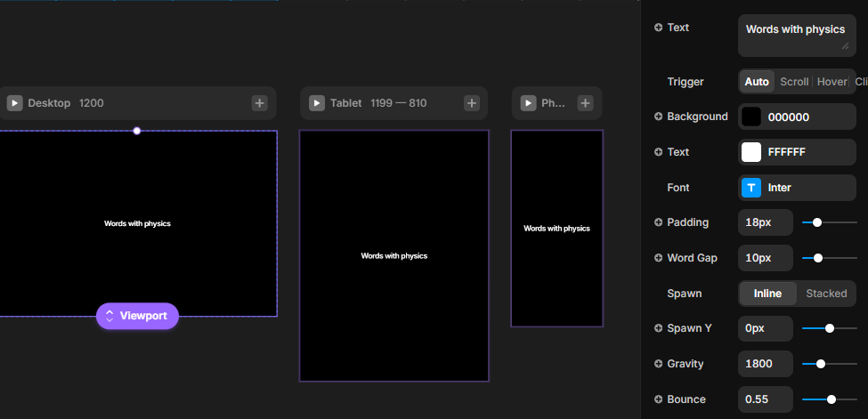
Task: Click plus icon beside Bounce label
Action: coord(658,399)
